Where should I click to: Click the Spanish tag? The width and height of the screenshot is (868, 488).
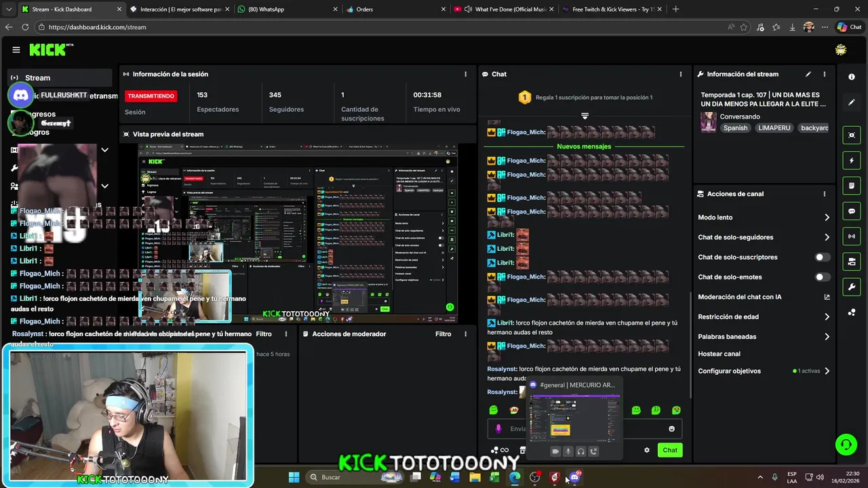(735, 128)
